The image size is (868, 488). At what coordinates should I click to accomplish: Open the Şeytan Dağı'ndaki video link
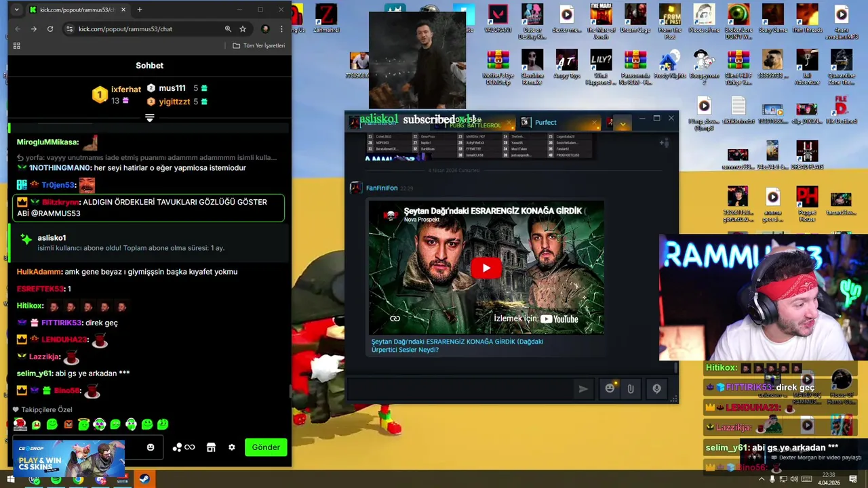click(x=458, y=346)
